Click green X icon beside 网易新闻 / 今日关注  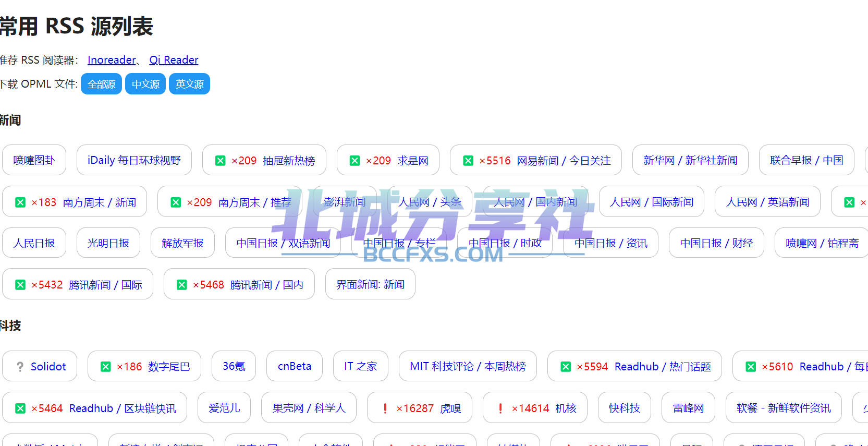(x=468, y=161)
